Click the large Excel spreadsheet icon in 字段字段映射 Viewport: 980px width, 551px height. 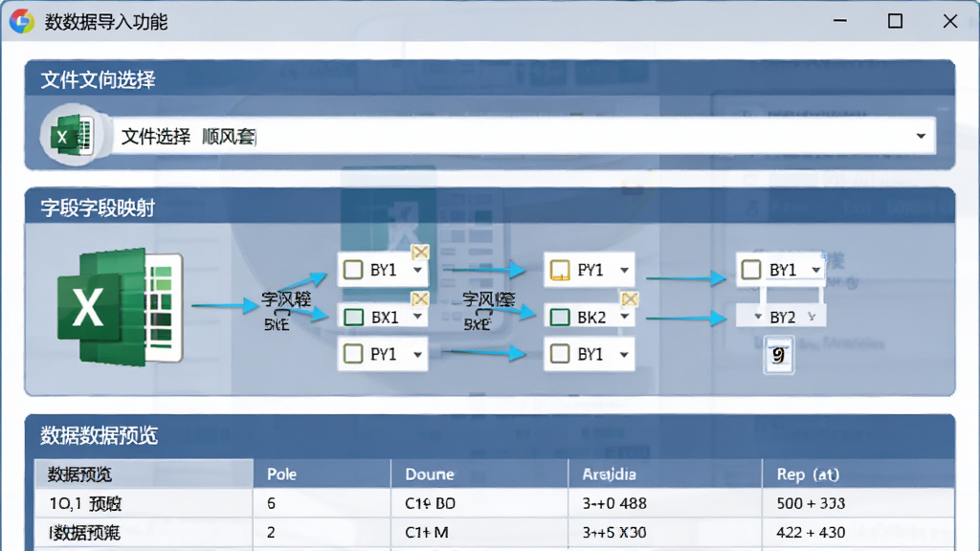coord(121,307)
